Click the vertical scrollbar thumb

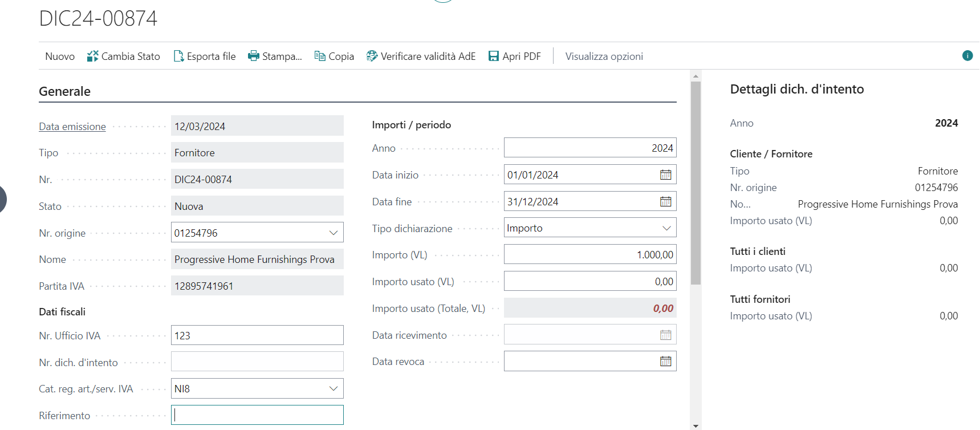(x=696, y=182)
